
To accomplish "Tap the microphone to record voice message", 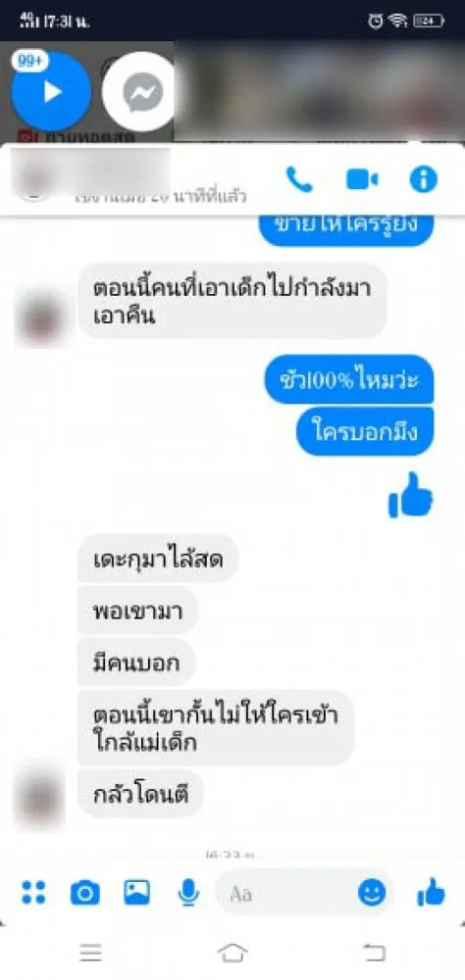I will pos(187,893).
